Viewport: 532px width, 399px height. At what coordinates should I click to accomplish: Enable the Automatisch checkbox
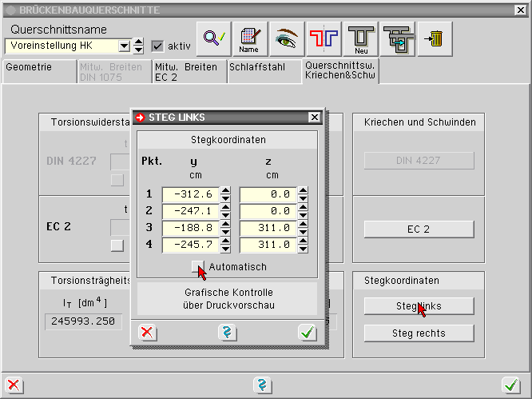tap(197, 266)
